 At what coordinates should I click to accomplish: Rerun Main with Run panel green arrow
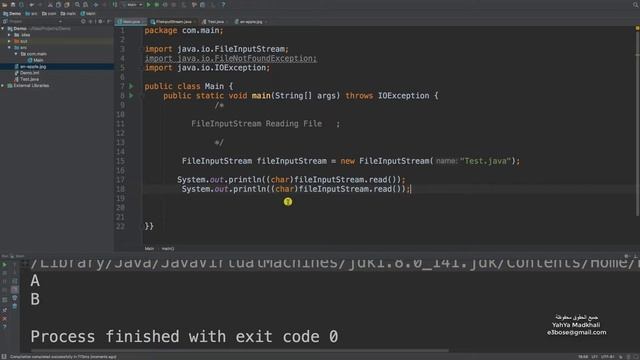[x=4, y=265]
